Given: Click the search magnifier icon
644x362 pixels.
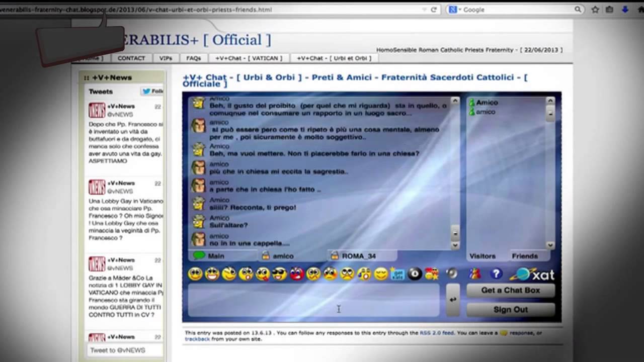Looking at the screenshot, I should click(578, 10).
